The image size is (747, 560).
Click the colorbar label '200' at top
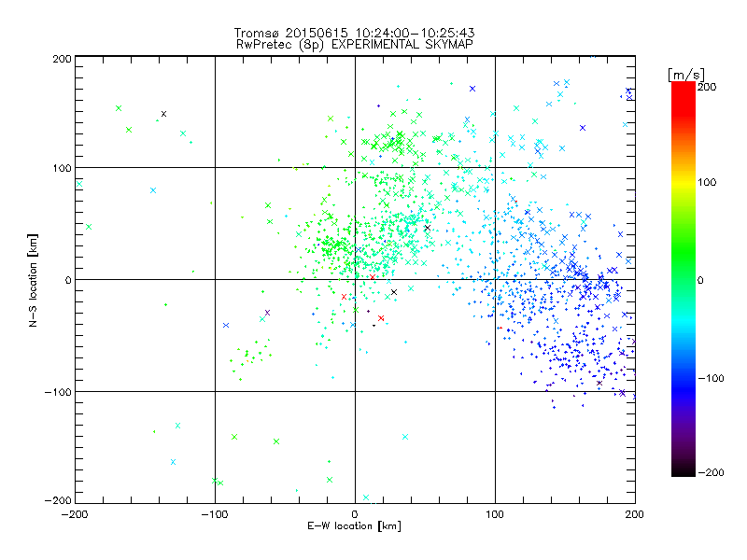coord(707,87)
